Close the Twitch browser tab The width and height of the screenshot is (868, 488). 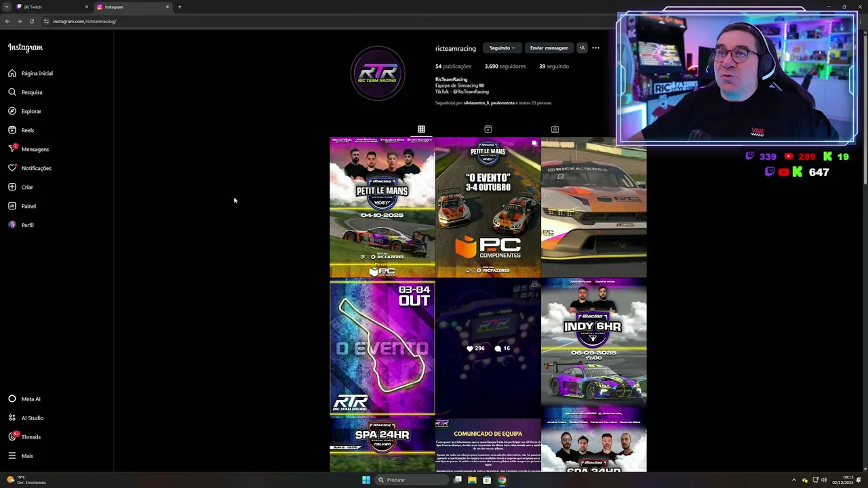point(86,7)
